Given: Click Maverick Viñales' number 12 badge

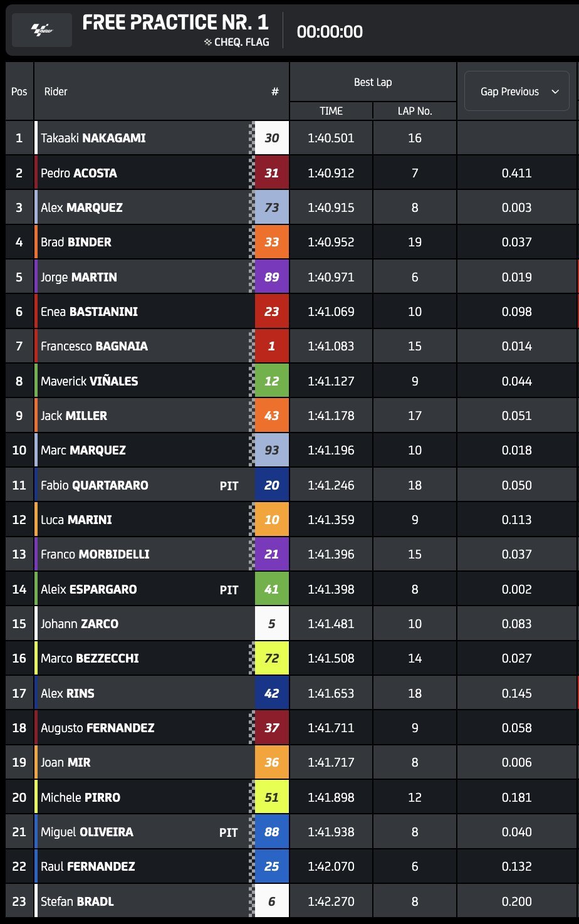Looking at the screenshot, I should point(271,381).
